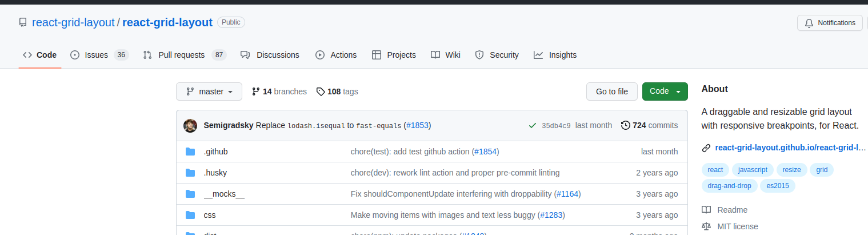The width and height of the screenshot is (868, 235).
Task: Select the drag-and-drop topic tag
Action: (x=730, y=186)
